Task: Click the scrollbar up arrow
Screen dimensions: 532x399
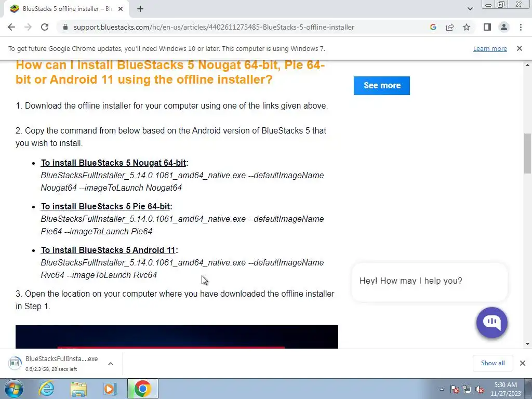Action: coord(527,65)
